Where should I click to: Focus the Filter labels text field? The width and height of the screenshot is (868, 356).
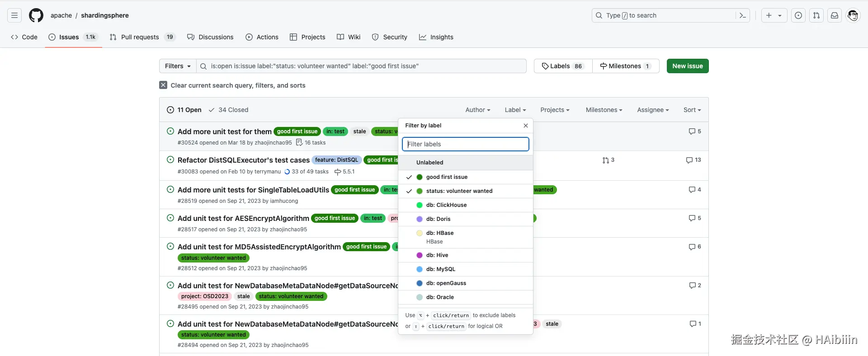pos(466,144)
